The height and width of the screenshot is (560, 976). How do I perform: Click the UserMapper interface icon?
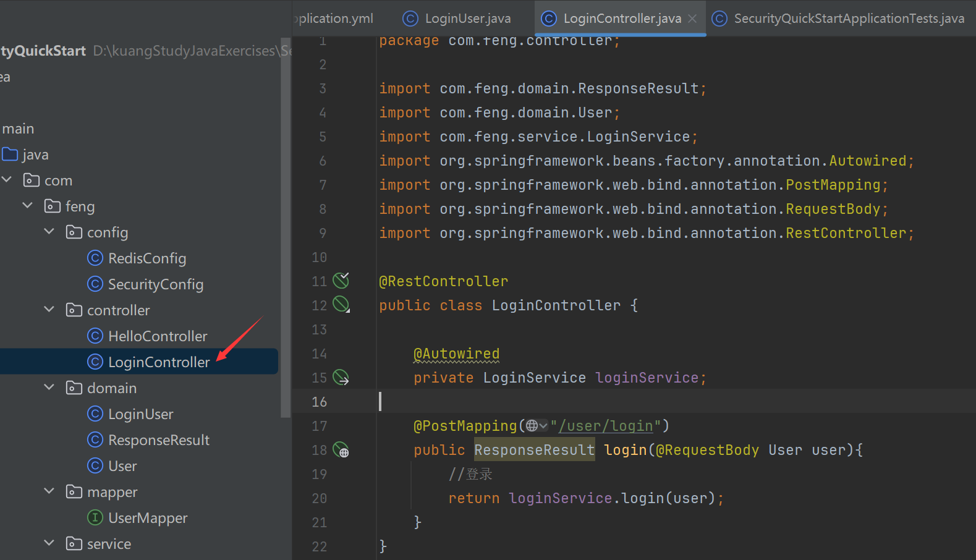pos(95,517)
